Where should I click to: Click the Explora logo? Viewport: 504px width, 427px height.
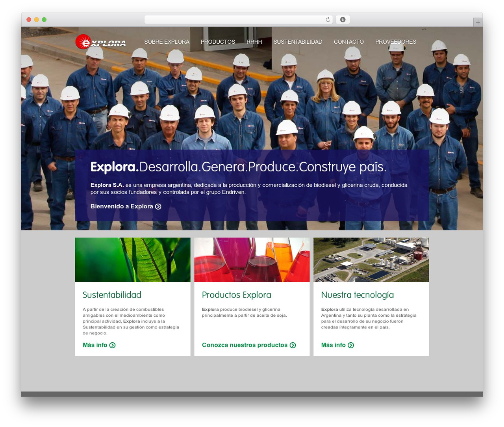pyautogui.click(x=101, y=42)
